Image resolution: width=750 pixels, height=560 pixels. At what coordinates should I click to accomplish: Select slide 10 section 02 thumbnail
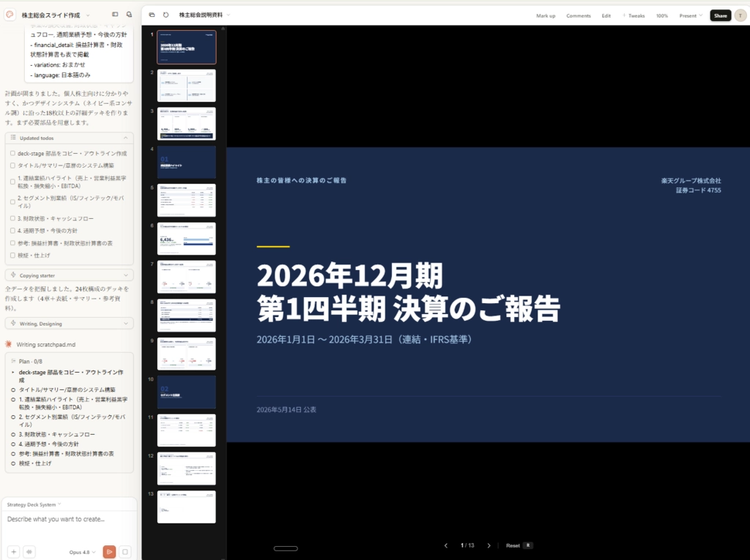click(x=187, y=392)
